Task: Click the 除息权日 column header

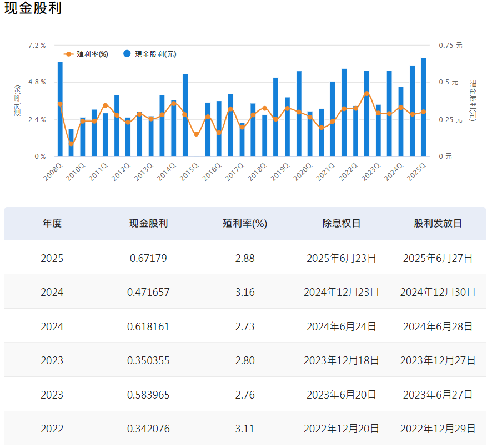Action: click(x=341, y=223)
